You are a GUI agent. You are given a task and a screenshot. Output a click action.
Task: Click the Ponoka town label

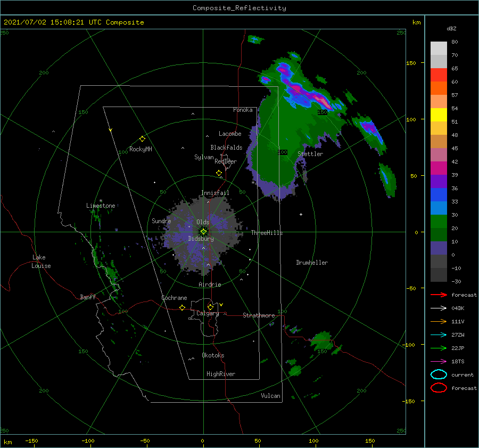click(x=243, y=110)
